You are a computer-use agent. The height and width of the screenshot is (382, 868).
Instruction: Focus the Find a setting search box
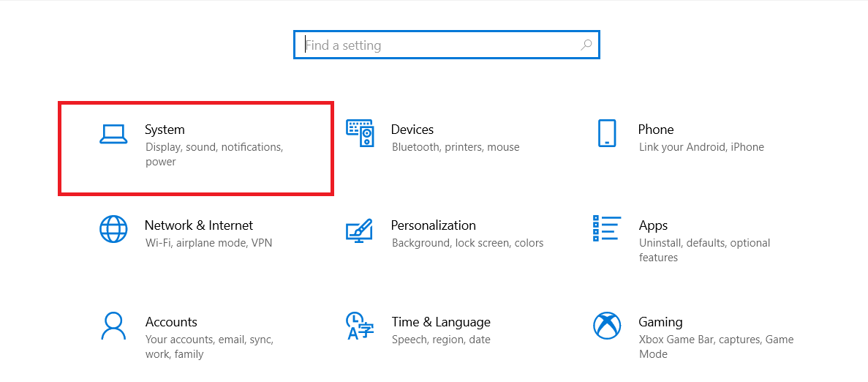click(439, 45)
